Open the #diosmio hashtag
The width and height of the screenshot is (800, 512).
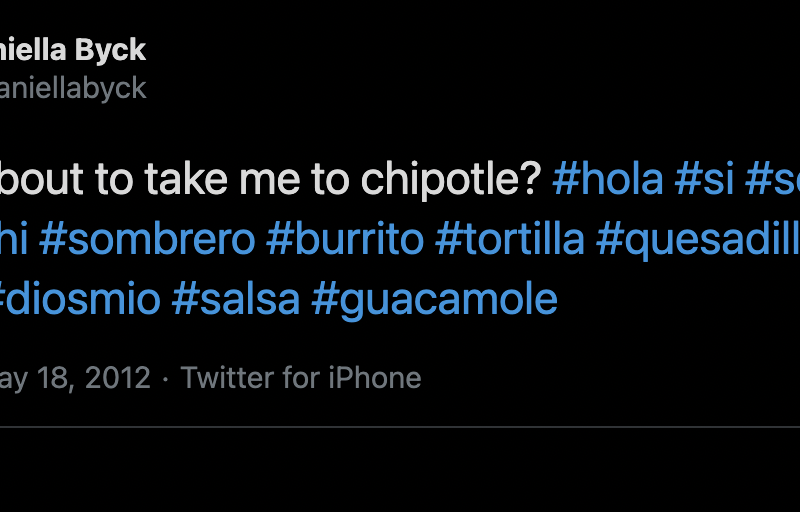tap(78, 300)
